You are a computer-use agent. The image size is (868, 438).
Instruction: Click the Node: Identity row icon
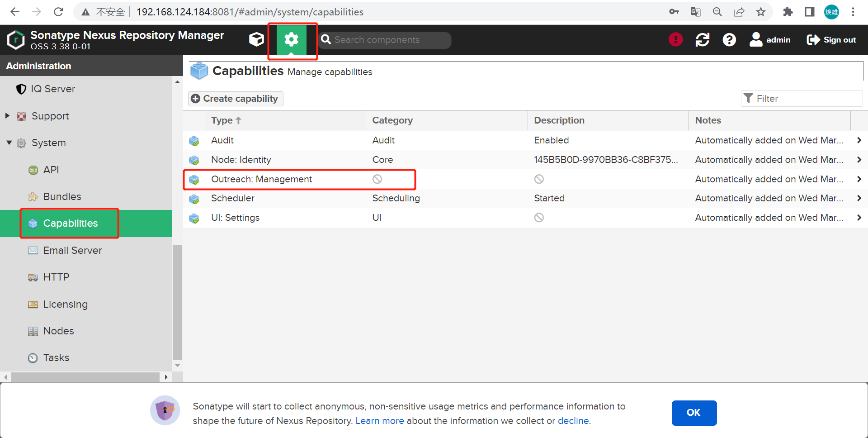point(194,160)
